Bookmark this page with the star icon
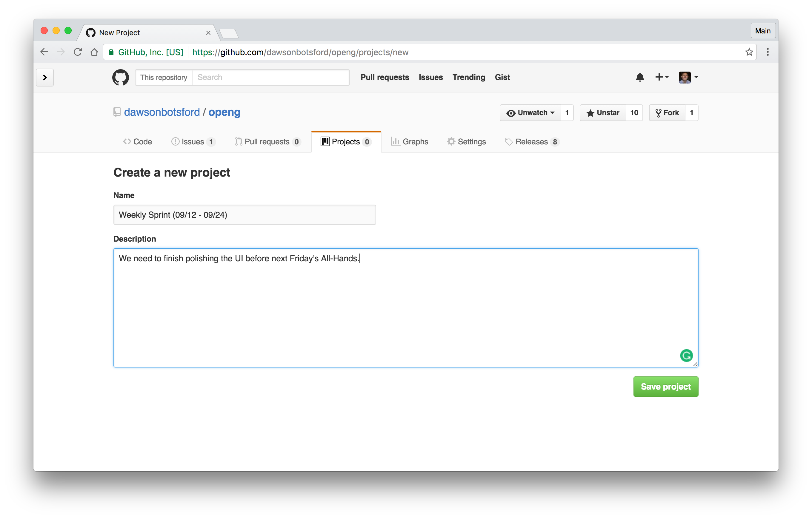This screenshot has width=812, height=519. tap(749, 52)
